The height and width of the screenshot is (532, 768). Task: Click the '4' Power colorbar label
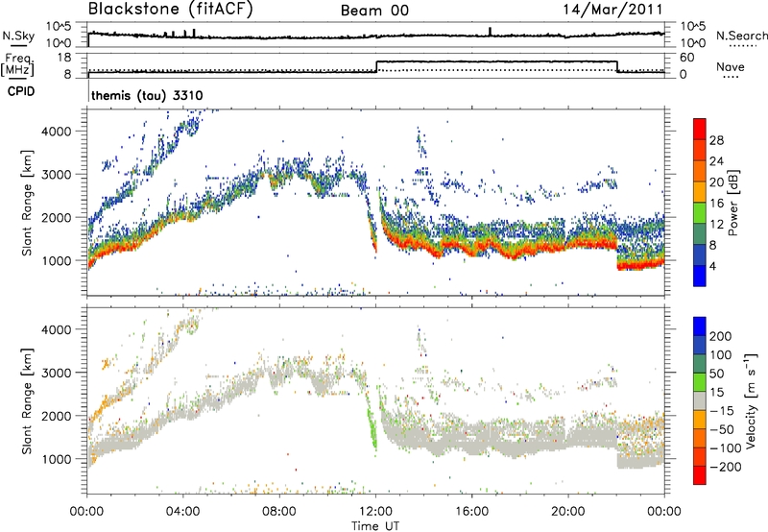pyautogui.click(x=713, y=266)
